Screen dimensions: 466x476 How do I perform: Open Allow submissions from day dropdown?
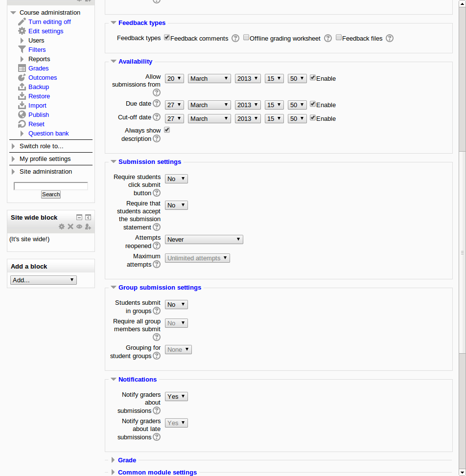coord(174,79)
